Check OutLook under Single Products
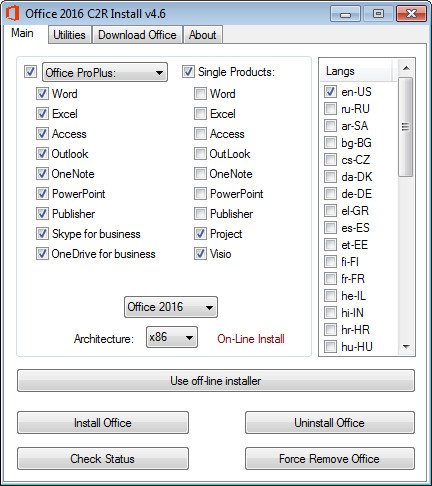Viewport: 432px width, 486px height. (x=200, y=154)
